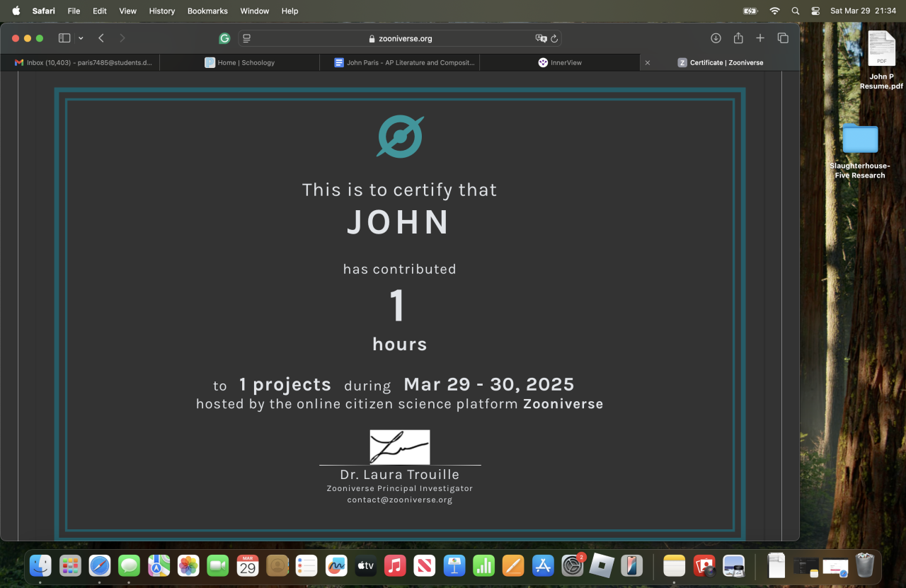Select the John P Resume.pdf desktop file

[881, 61]
